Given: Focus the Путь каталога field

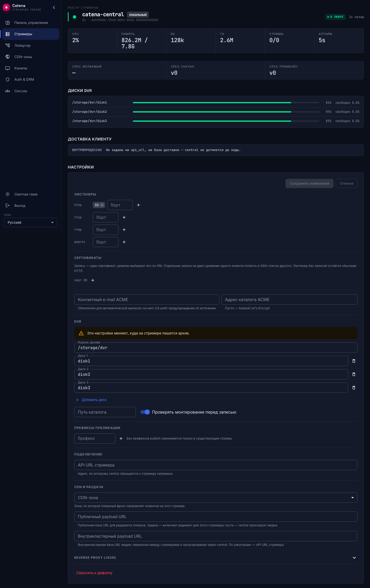Looking at the screenshot, I should (105, 412).
